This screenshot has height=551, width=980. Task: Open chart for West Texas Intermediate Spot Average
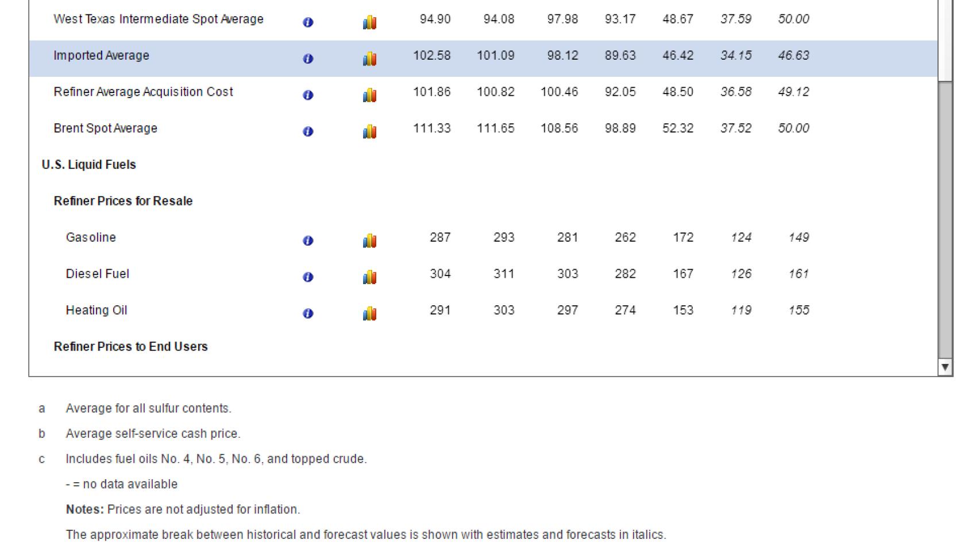point(370,22)
